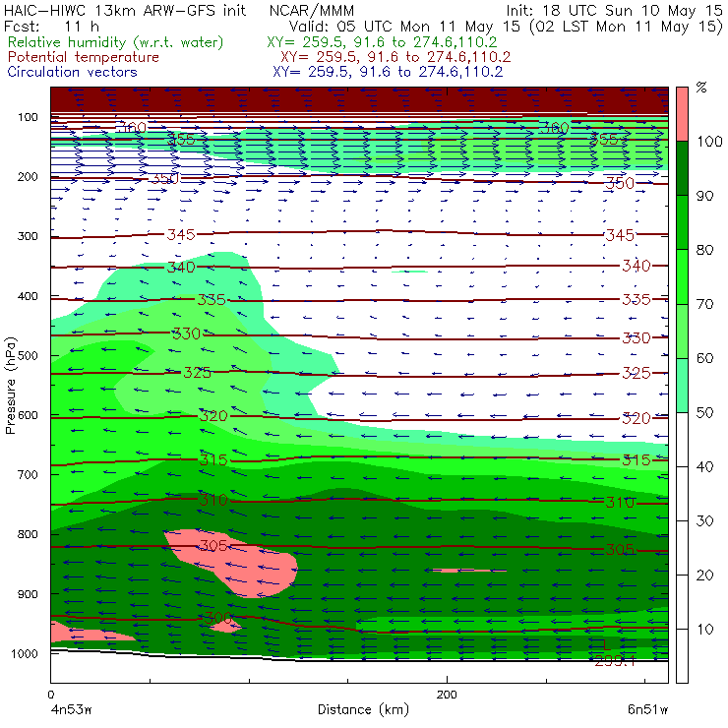Viewport: 728px width, 728px height.
Task: Click the pressure axis '500' tick label
Action: point(28,355)
